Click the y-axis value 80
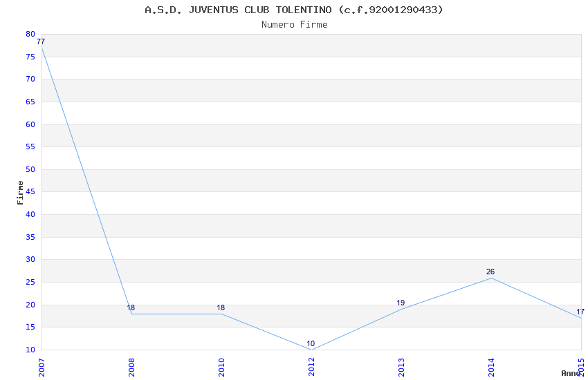 [x=30, y=34]
